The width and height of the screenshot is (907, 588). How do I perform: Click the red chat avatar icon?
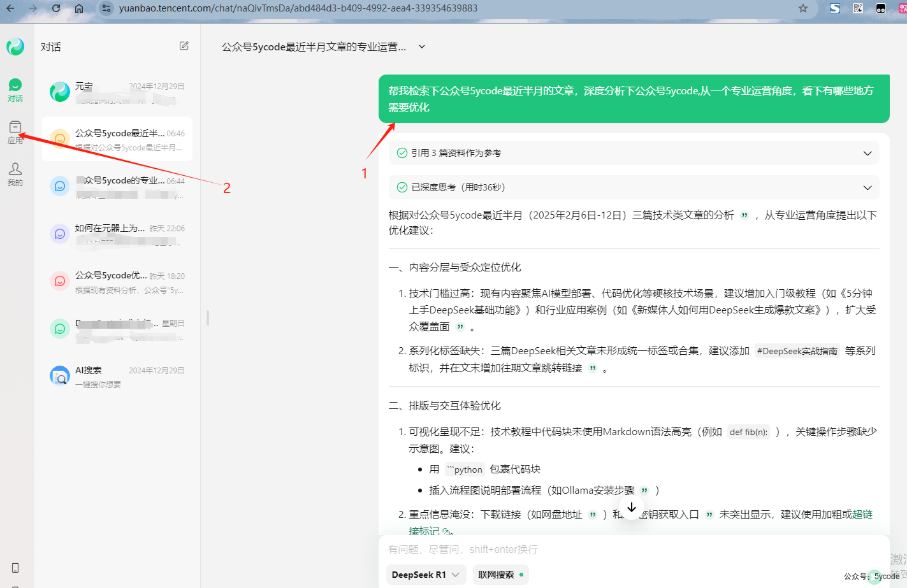click(x=60, y=281)
